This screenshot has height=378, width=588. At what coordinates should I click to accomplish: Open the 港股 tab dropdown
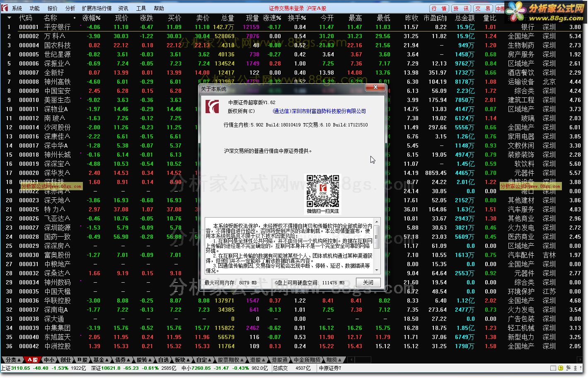(x=258, y=360)
